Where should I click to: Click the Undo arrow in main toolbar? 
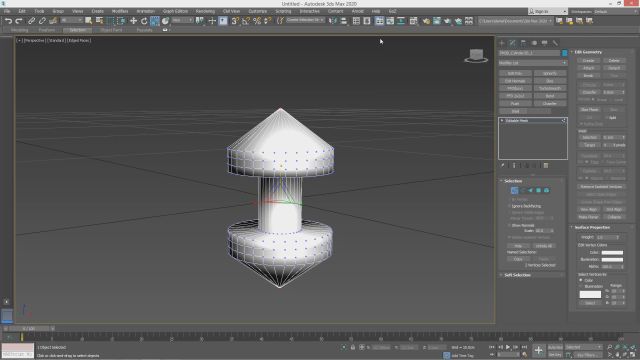[8, 20]
